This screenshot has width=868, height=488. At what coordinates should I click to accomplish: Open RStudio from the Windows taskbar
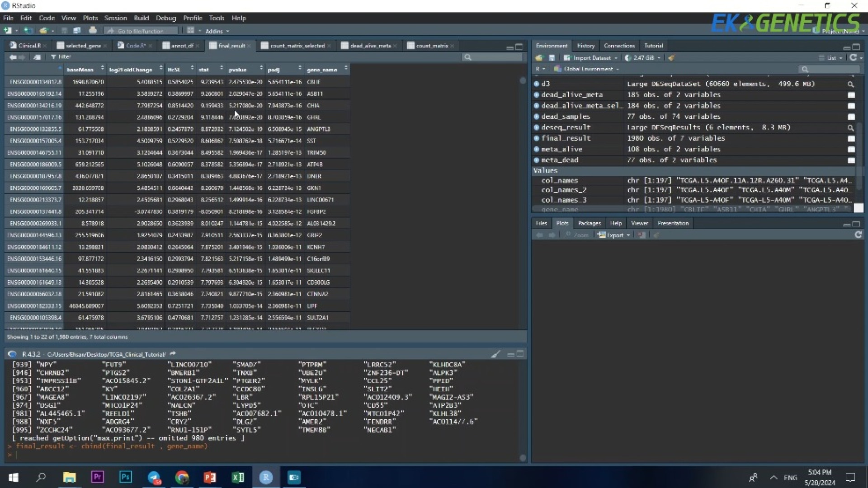(266, 477)
